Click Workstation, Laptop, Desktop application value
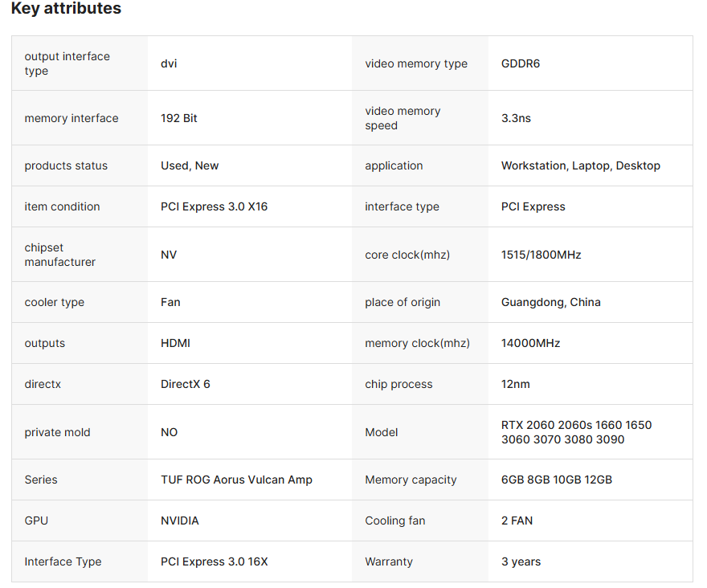This screenshot has width=707, height=588. (x=581, y=165)
